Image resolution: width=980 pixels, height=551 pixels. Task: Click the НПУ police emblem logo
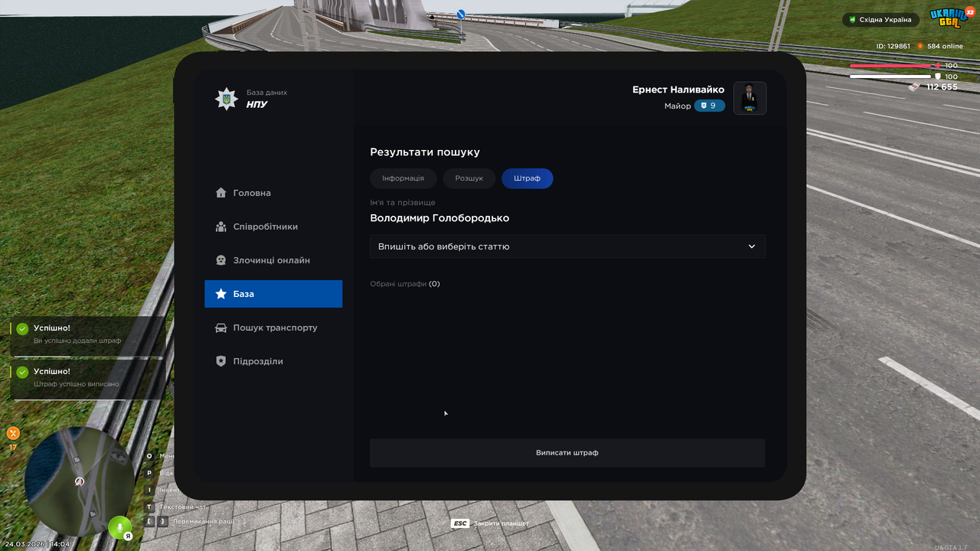226,99
